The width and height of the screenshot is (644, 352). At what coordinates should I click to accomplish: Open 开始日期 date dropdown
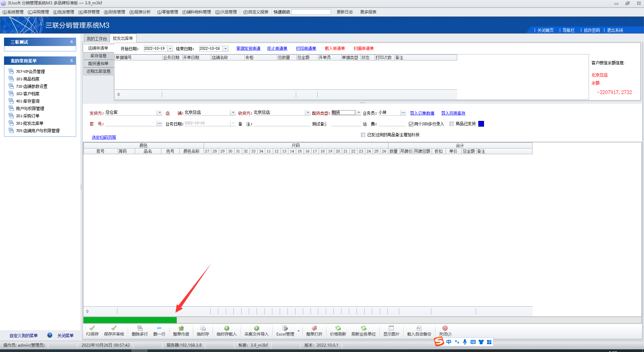tap(170, 49)
